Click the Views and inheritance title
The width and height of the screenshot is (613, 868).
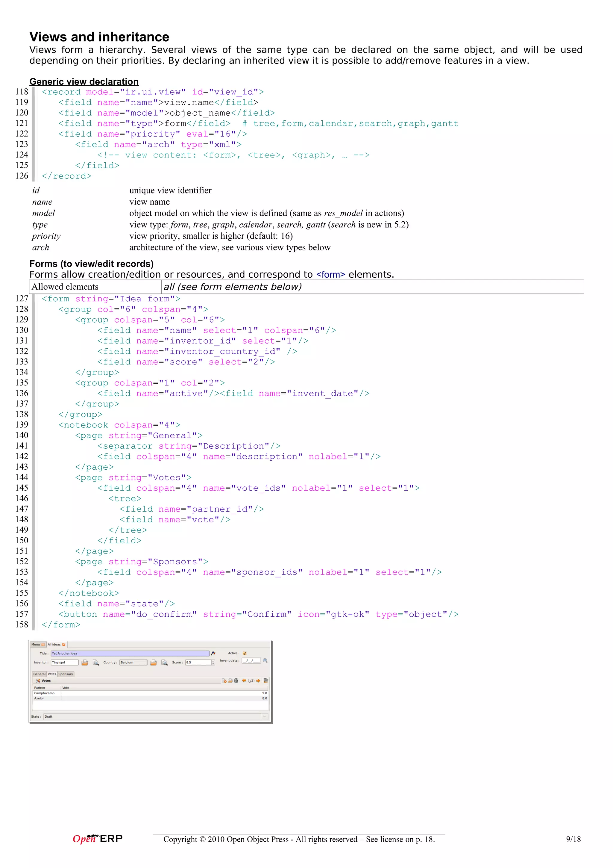99,37
